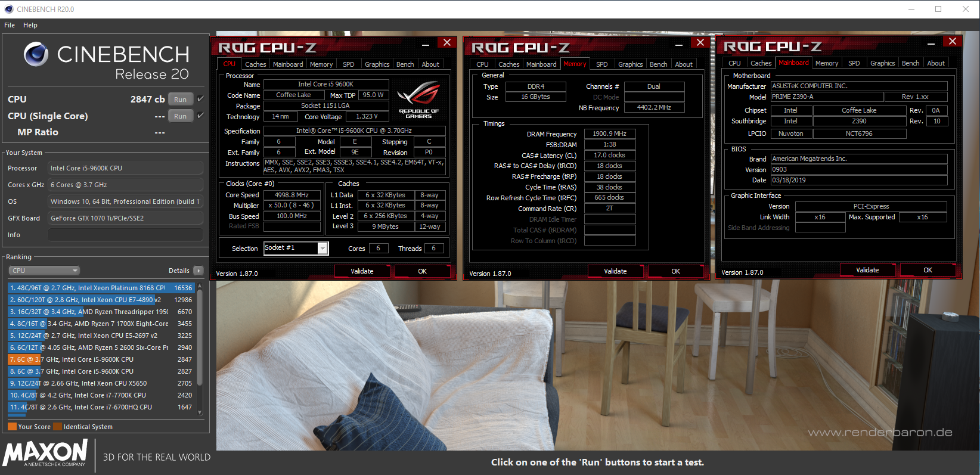Click the scrollbar down arrow in ranking list
This screenshot has height=475, width=980.
[x=200, y=412]
